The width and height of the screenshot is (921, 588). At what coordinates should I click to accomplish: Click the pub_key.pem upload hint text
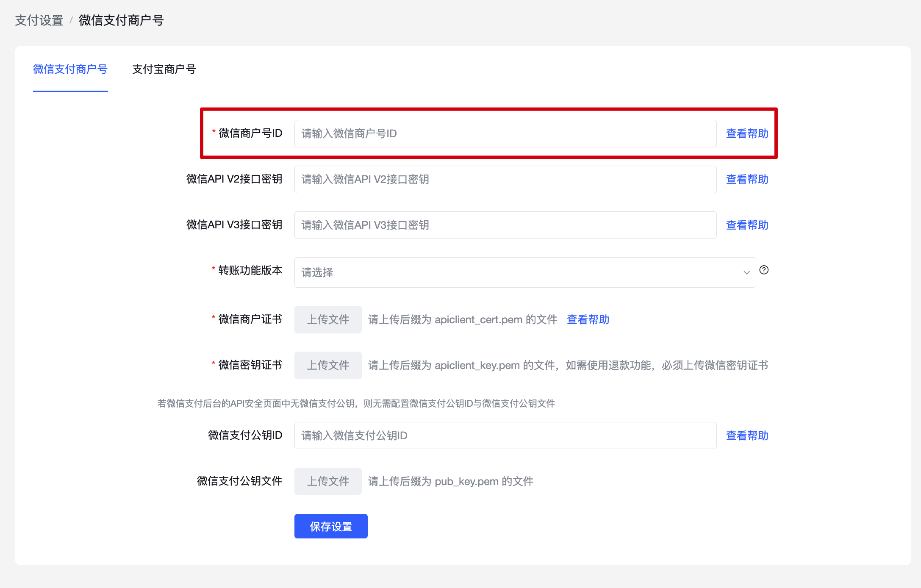451,481
